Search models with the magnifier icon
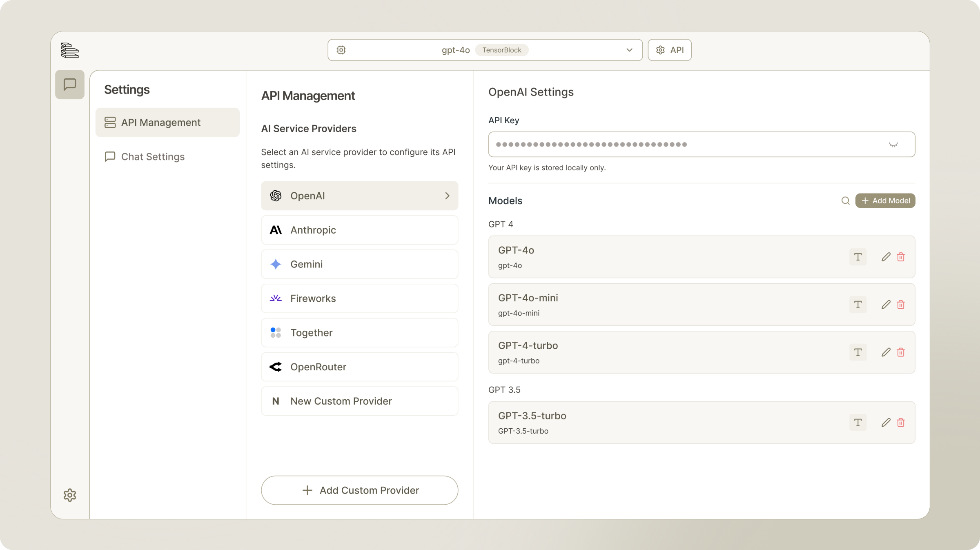 (x=845, y=200)
